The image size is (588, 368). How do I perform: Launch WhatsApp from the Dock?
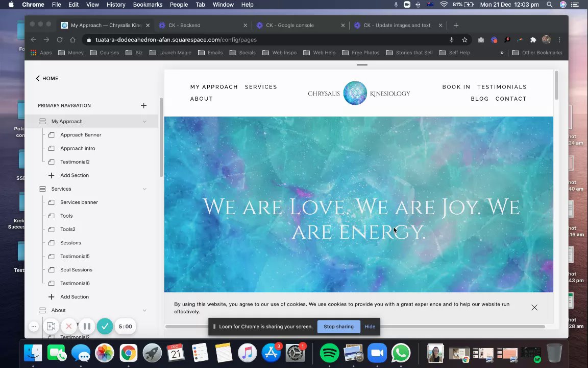click(x=401, y=353)
